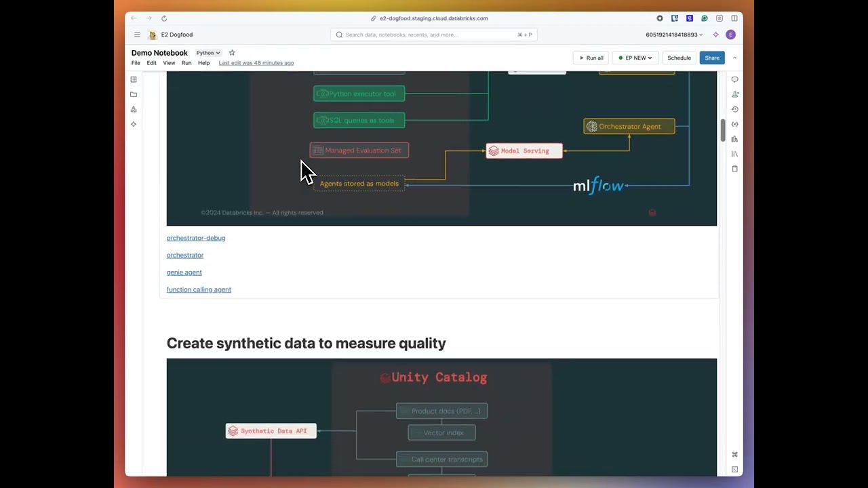Open the bottom panel toggle icon
The height and width of the screenshot is (488, 868).
tap(734, 469)
